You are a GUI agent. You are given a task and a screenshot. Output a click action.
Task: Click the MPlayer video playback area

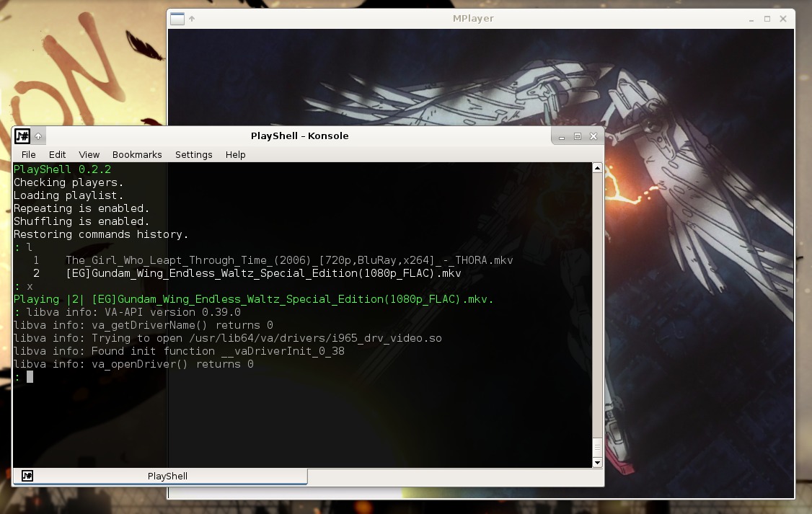692,288
